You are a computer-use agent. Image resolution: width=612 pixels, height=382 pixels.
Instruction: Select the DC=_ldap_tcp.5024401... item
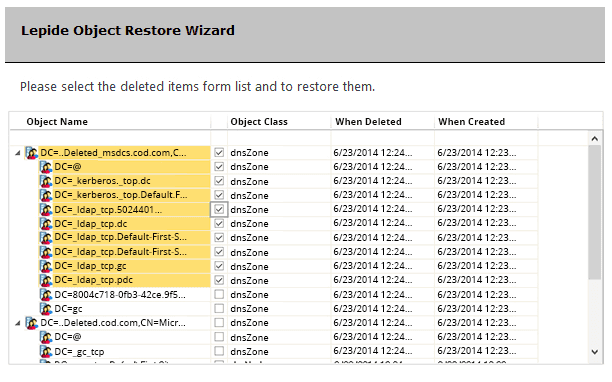[108, 210]
